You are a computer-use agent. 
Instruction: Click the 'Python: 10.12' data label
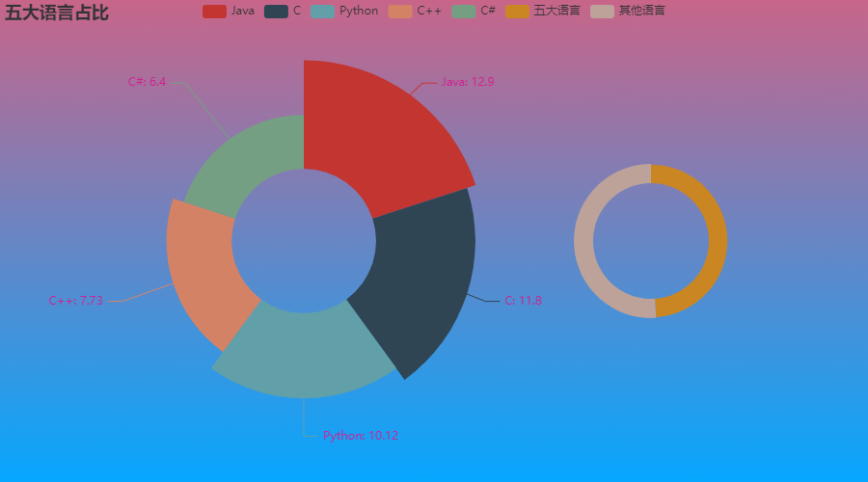coord(361,436)
